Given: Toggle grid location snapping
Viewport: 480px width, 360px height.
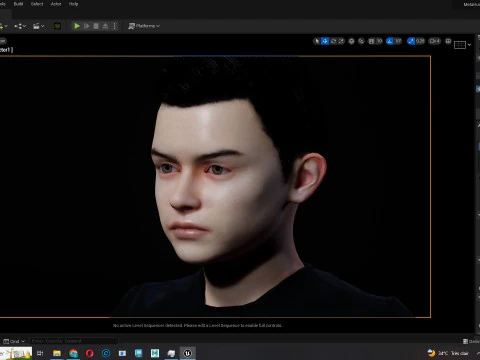Looking at the screenshot, I should pos(371,41).
